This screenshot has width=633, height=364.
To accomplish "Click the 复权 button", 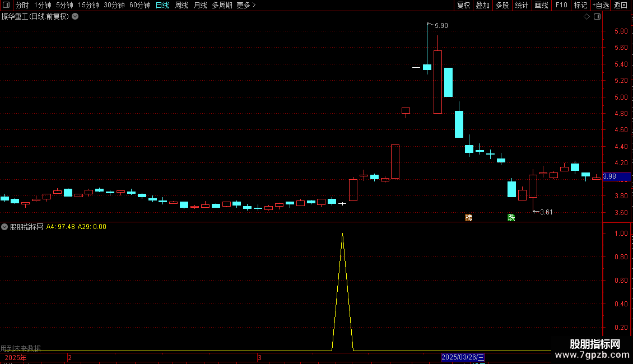I will [x=463, y=5].
